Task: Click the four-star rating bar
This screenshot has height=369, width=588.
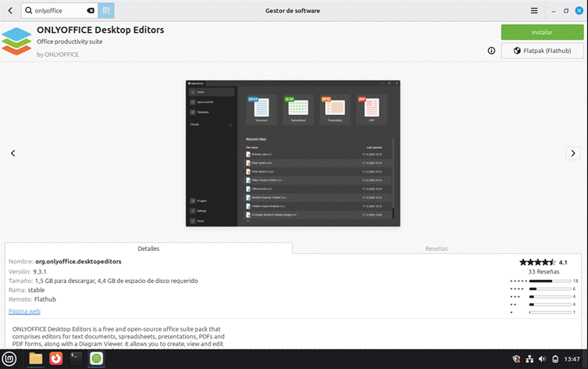Action: point(550,288)
